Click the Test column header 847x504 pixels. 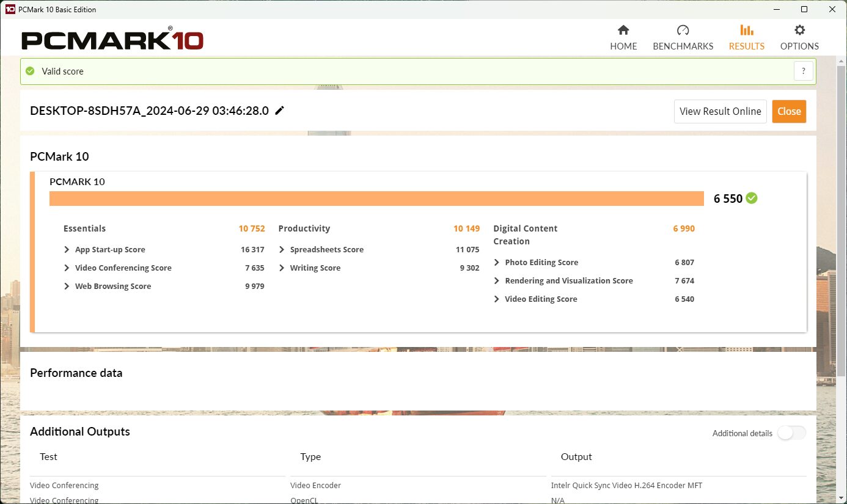point(48,456)
